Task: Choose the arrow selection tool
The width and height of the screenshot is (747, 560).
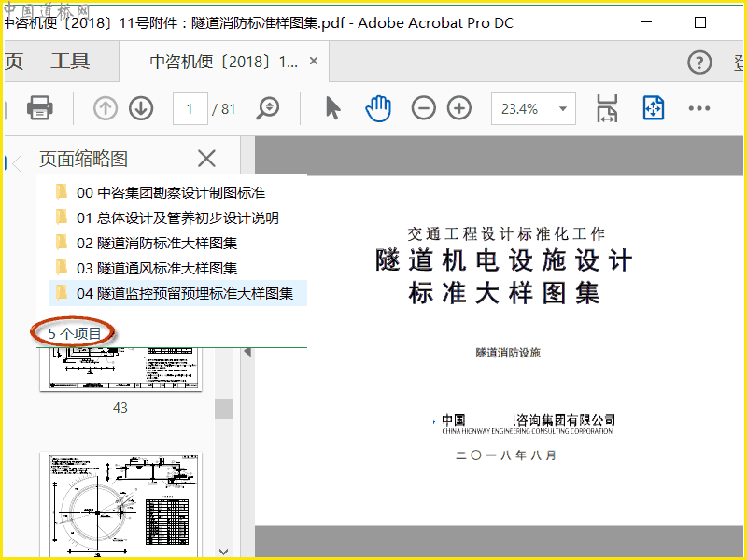Action: pyautogui.click(x=333, y=108)
